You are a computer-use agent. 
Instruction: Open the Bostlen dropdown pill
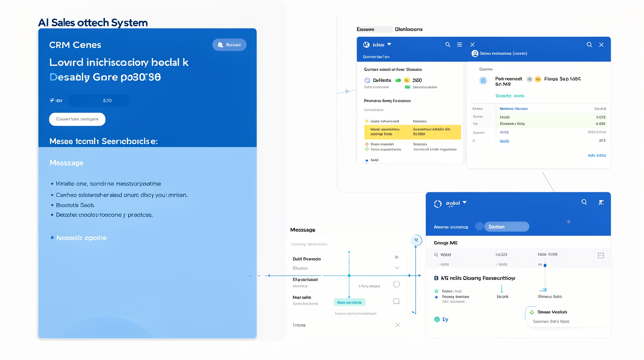pos(506,227)
